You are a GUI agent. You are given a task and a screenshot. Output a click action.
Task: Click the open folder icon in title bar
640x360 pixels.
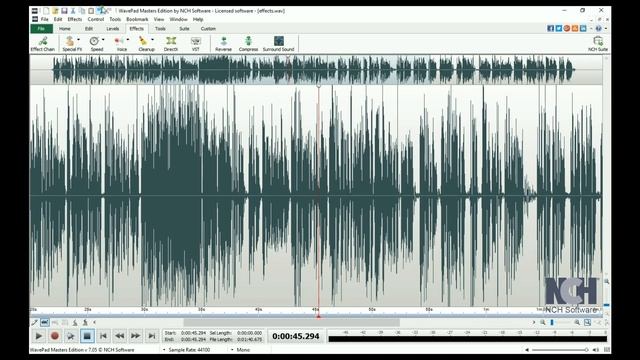[x=55, y=11]
